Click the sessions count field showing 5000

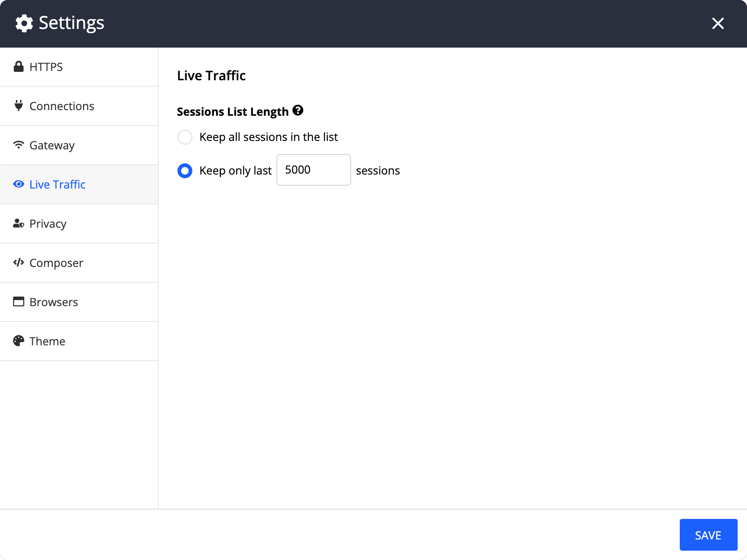[314, 170]
